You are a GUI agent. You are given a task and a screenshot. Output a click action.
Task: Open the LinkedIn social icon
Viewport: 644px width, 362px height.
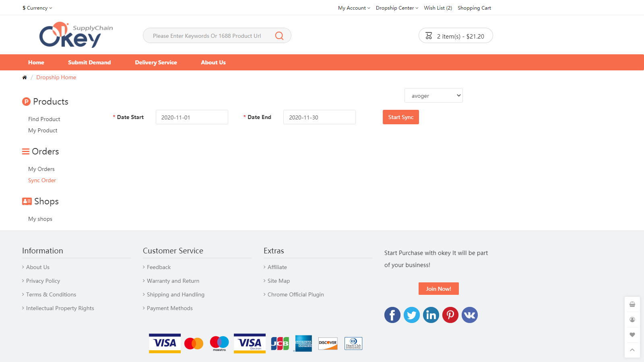(x=431, y=315)
